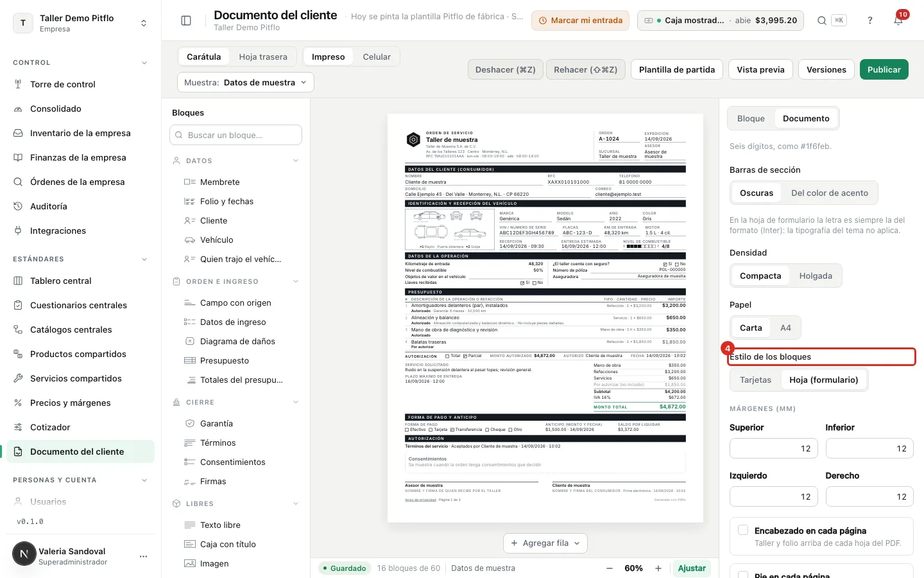924x578 pixels.
Task: Click the Publicar button
Action: tap(884, 69)
